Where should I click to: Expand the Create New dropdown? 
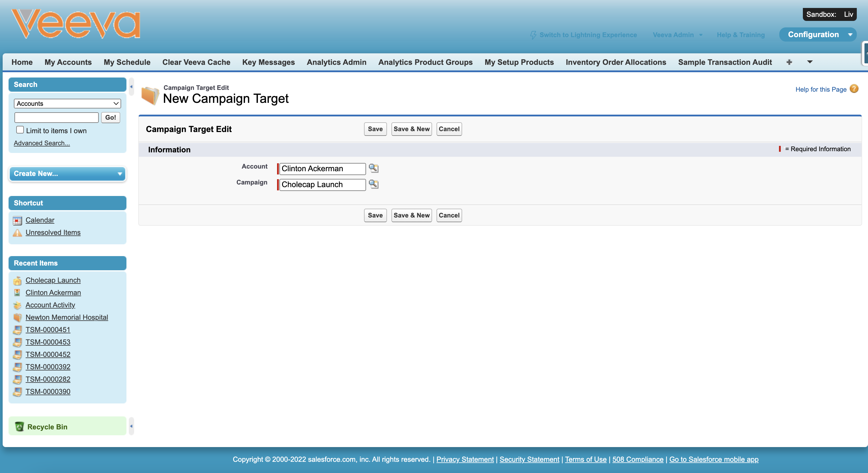pos(120,174)
